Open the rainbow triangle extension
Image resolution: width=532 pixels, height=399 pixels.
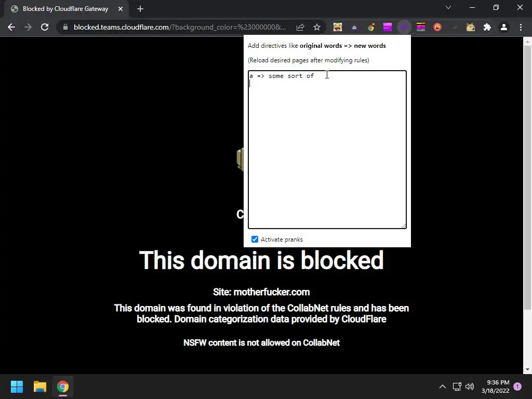tap(354, 27)
